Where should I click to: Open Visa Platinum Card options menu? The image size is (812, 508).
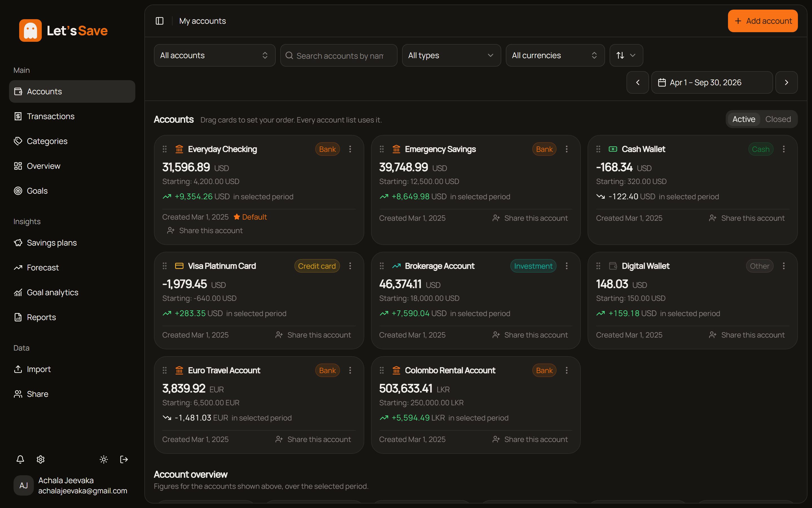(350, 266)
